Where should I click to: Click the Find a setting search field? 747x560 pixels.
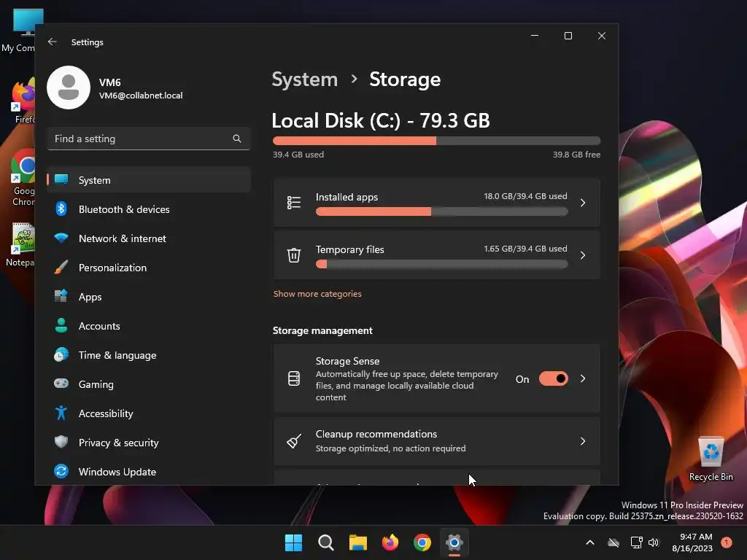[149, 139]
